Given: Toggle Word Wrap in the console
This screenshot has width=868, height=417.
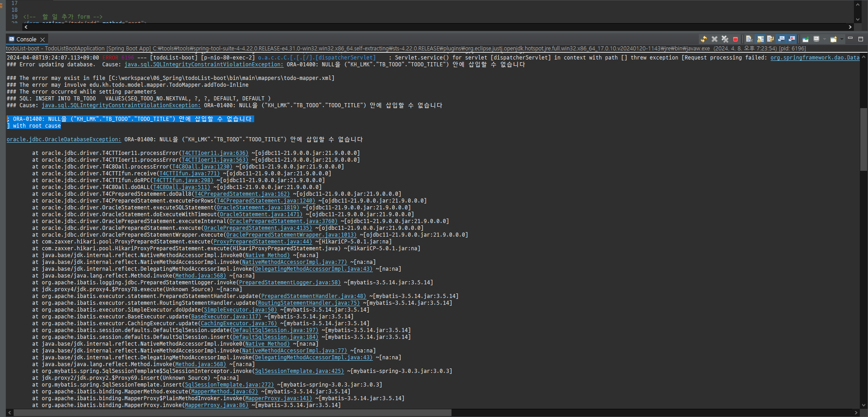Looking at the screenshot, I should tap(770, 39).
